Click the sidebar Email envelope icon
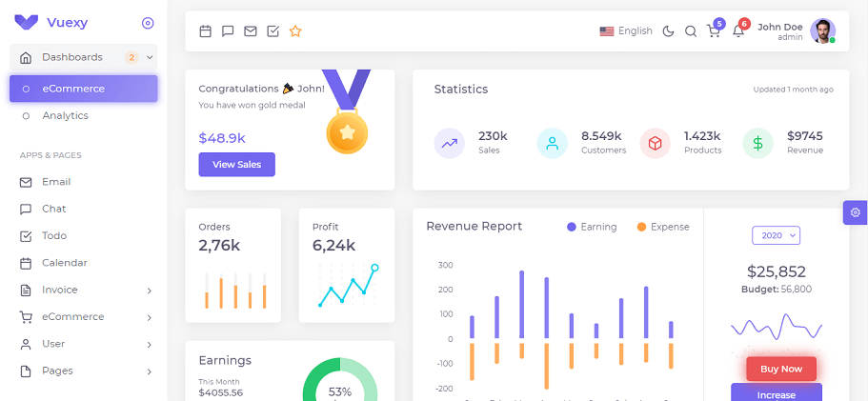Image resolution: width=868 pixels, height=401 pixels. 26,182
